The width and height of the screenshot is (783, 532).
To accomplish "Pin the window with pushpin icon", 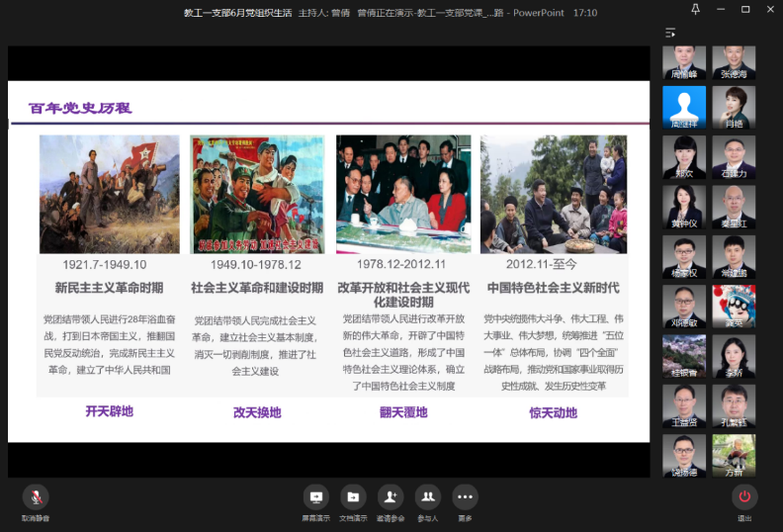I will coord(695,9).
